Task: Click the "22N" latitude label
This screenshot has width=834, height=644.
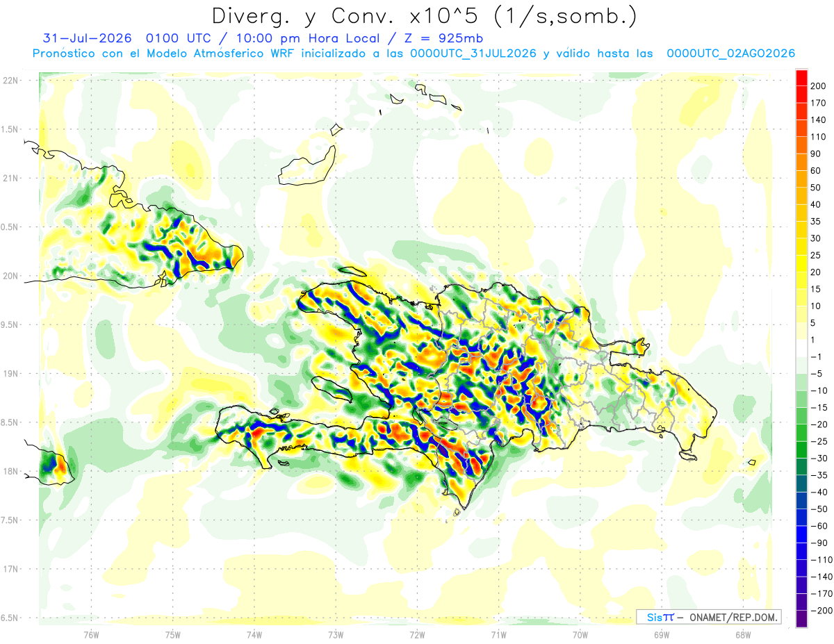Action: click(x=12, y=80)
